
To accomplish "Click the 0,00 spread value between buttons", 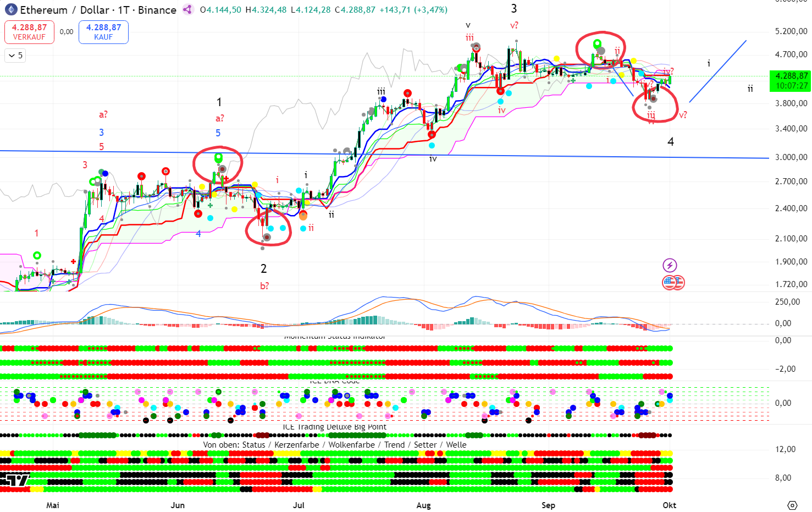I will (67, 32).
